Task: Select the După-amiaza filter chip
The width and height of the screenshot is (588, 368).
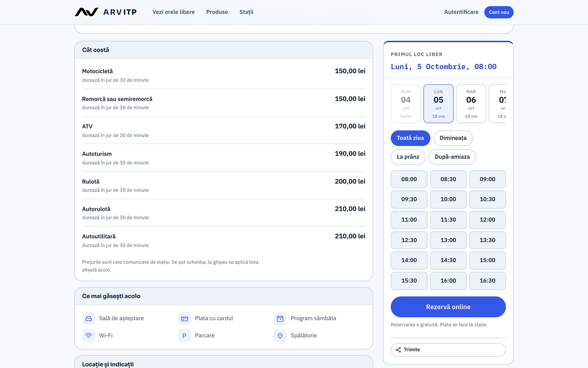Action: (452, 157)
